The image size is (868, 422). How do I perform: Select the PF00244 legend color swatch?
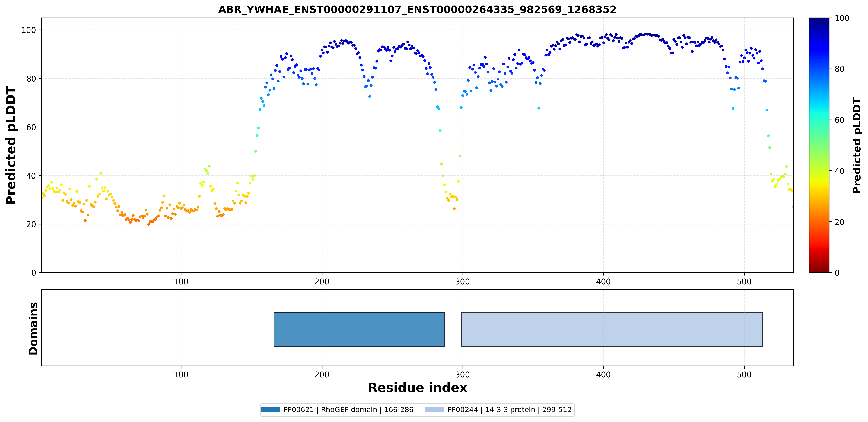[435, 410]
